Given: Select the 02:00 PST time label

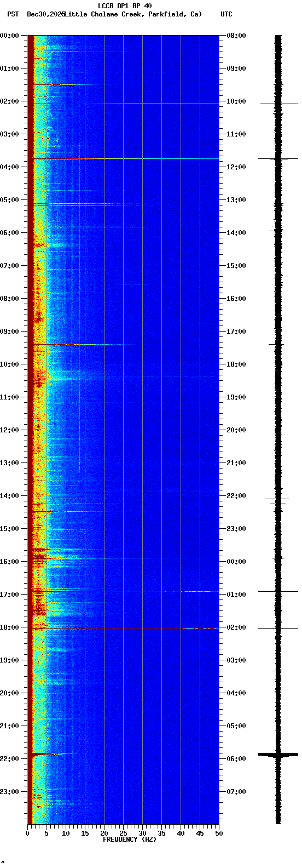Looking at the screenshot, I should [9, 101].
